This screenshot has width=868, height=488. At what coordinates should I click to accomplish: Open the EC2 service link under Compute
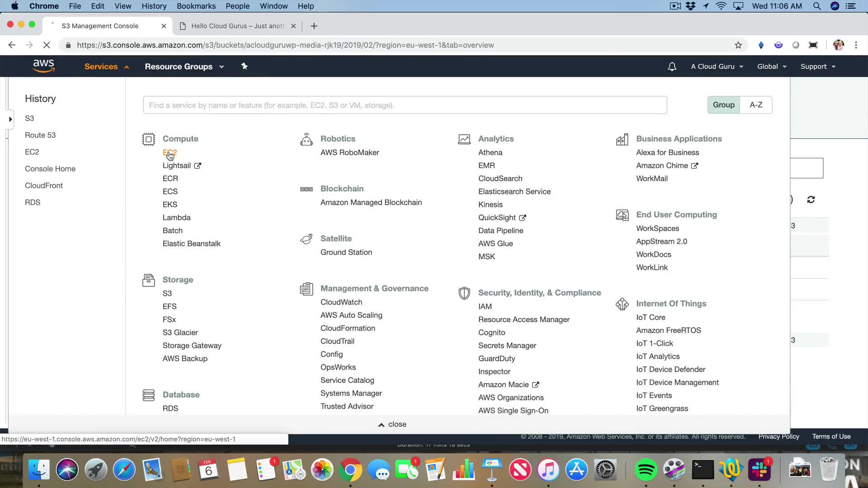[x=170, y=153]
